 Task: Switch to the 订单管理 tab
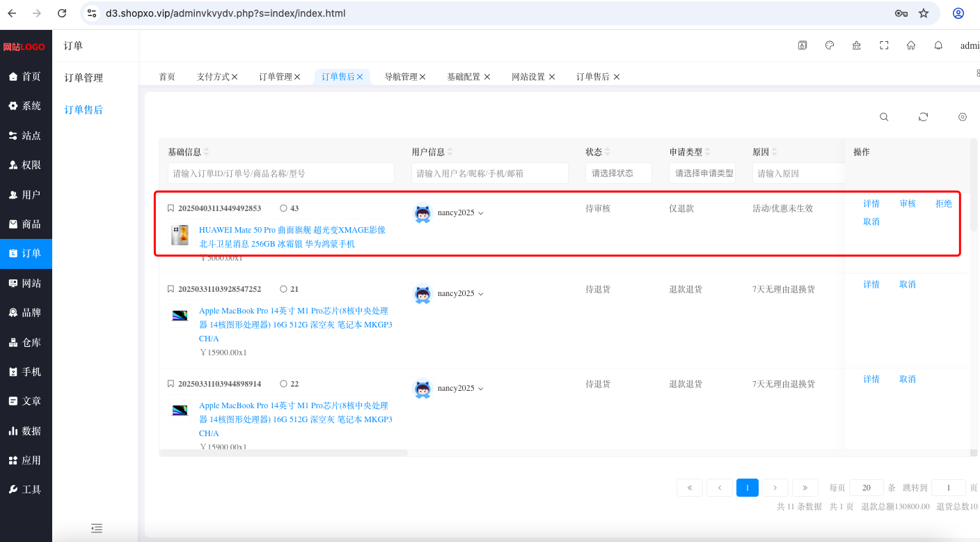[x=276, y=77]
